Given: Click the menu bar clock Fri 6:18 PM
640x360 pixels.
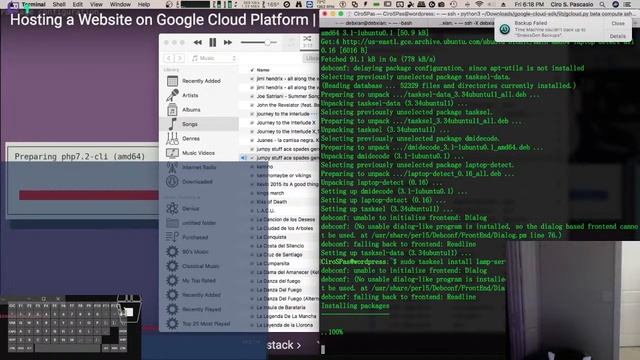Looking at the screenshot, I should [529, 4].
